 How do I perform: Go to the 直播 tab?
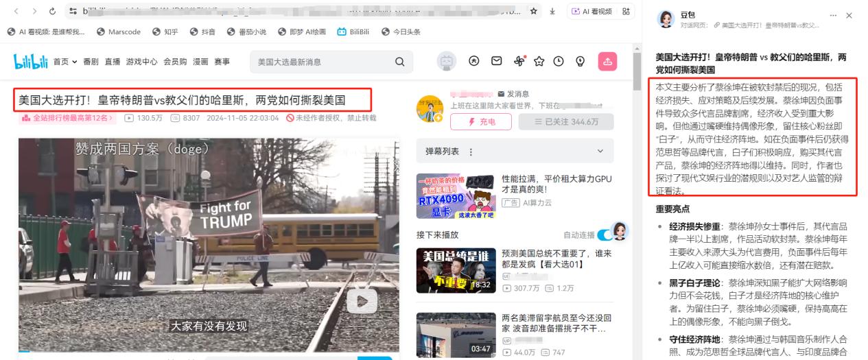pyautogui.click(x=113, y=62)
